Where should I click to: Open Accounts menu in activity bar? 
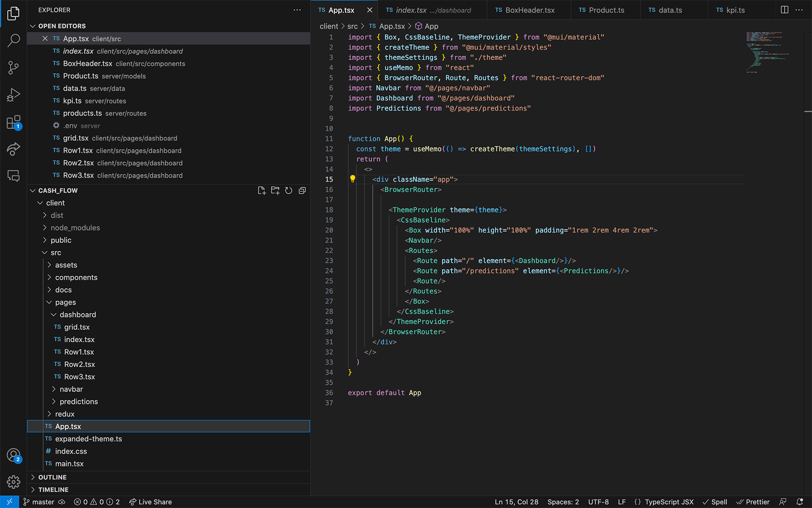(x=14, y=455)
